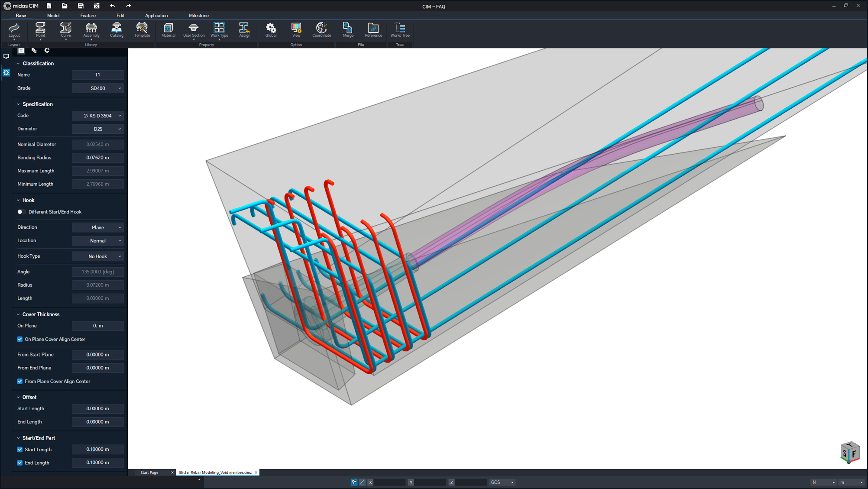Click the Name field T1
This screenshot has width=868, height=489.
(x=98, y=75)
